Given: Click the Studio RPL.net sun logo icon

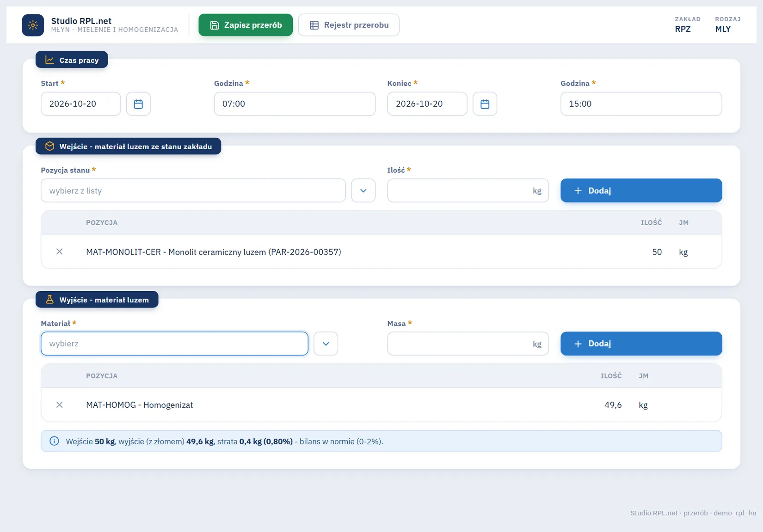Looking at the screenshot, I should tap(33, 25).
